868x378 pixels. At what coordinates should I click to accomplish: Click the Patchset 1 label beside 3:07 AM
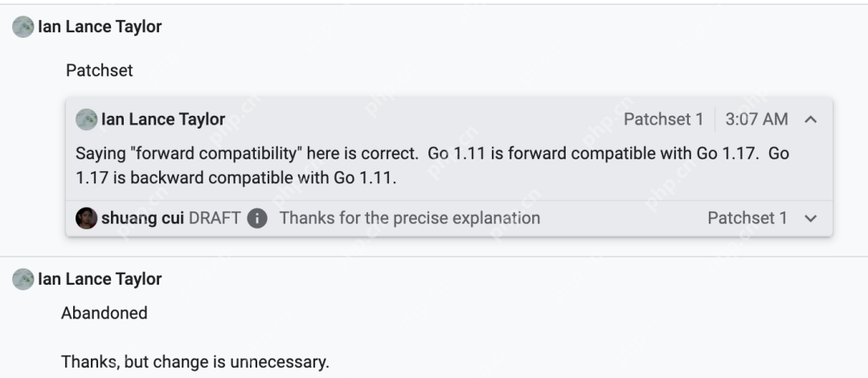[x=663, y=119]
